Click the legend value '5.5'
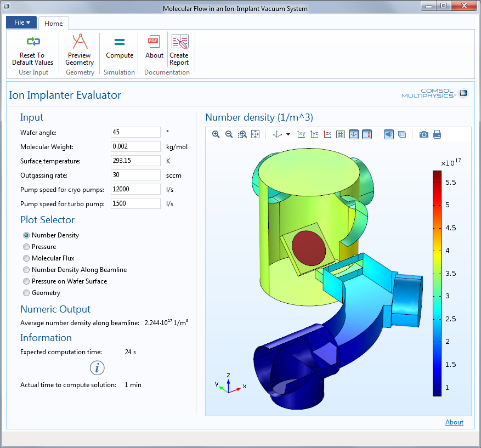The height and width of the screenshot is (448, 481). (x=451, y=183)
